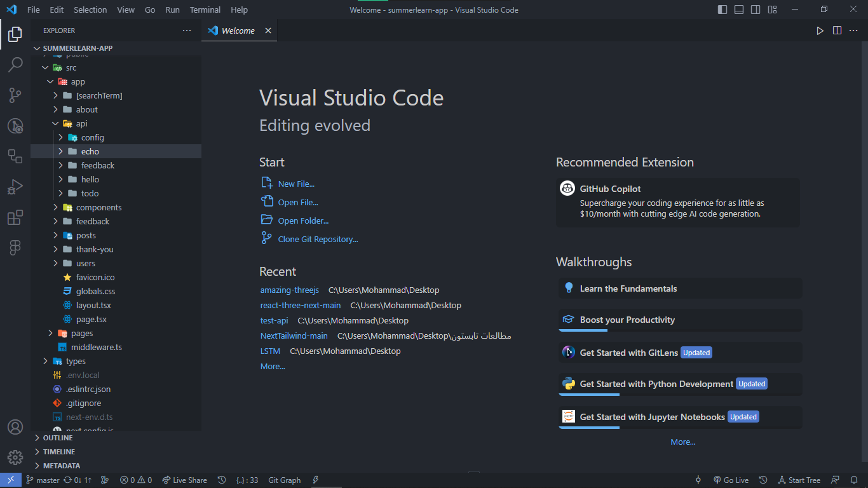
Task: Expand the OUTLINE section
Action: [x=116, y=438]
